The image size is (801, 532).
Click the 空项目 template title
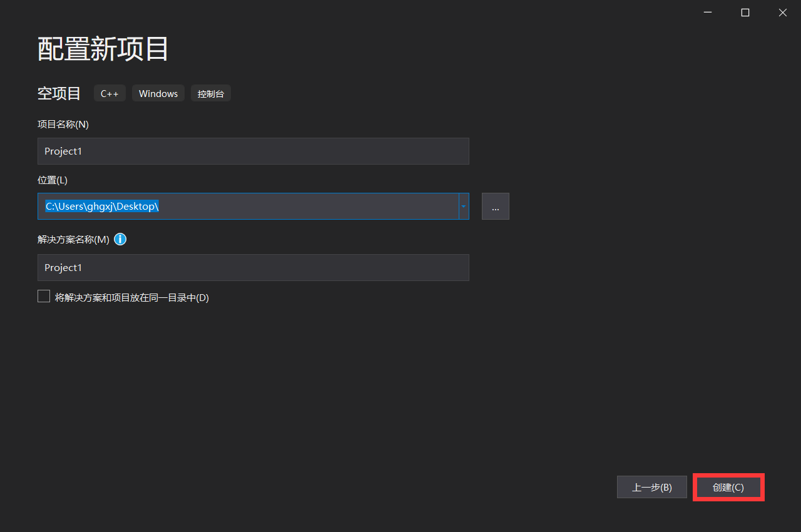[59, 93]
